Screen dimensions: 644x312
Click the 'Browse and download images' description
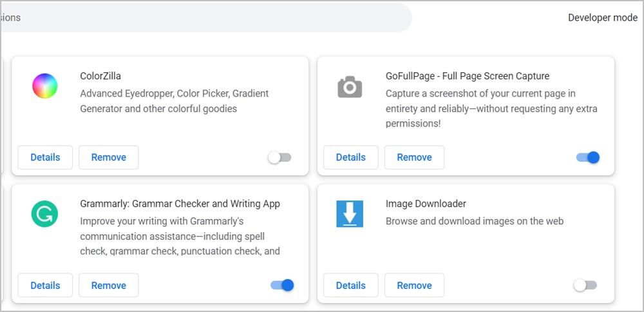point(475,221)
